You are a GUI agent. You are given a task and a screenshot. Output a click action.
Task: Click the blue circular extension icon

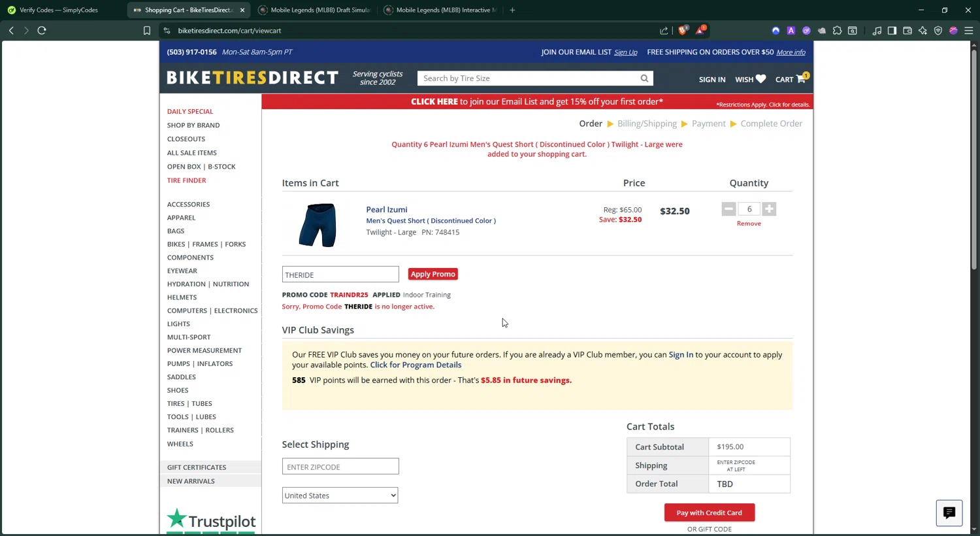tap(776, 31)
